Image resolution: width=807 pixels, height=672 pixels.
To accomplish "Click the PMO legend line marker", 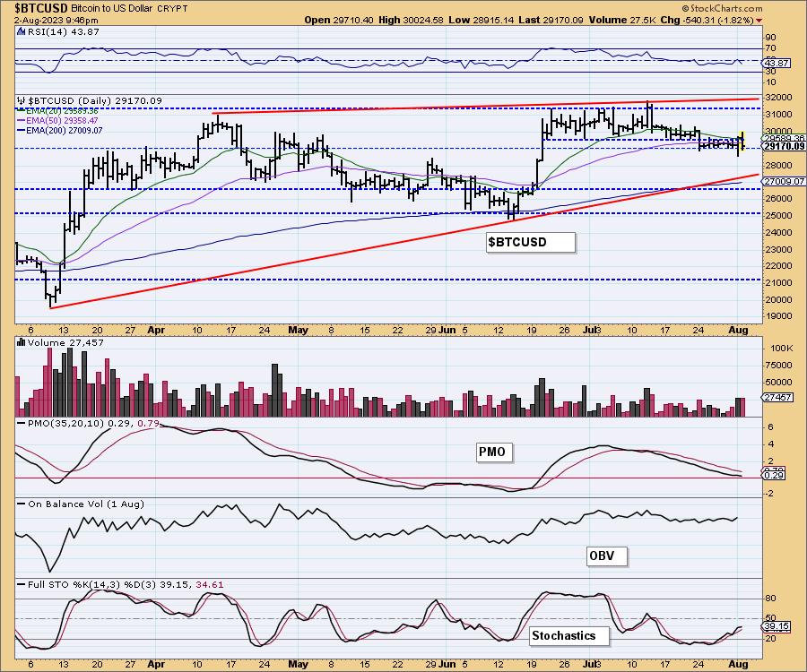I will click(22, 423).
